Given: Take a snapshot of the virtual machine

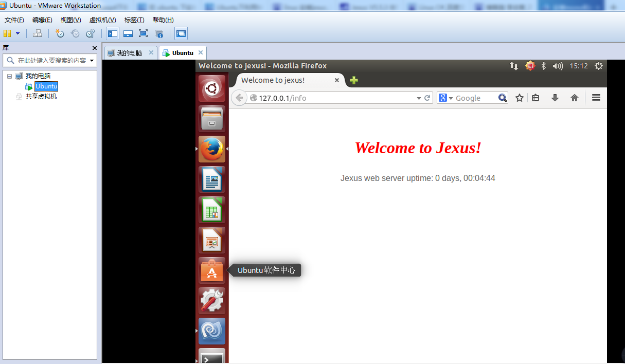Looking at the screenshot, I should pyautogui.click(x=60, y=33).
